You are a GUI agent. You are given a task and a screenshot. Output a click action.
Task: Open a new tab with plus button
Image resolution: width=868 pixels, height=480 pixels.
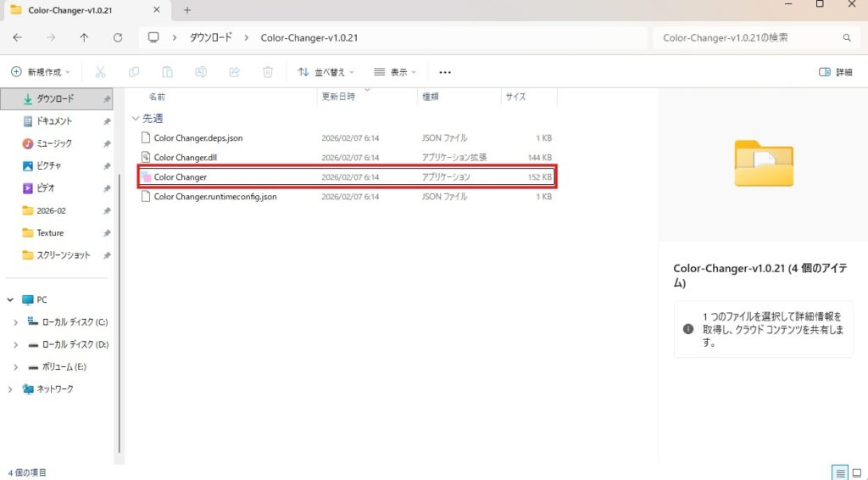pos(187,10)
